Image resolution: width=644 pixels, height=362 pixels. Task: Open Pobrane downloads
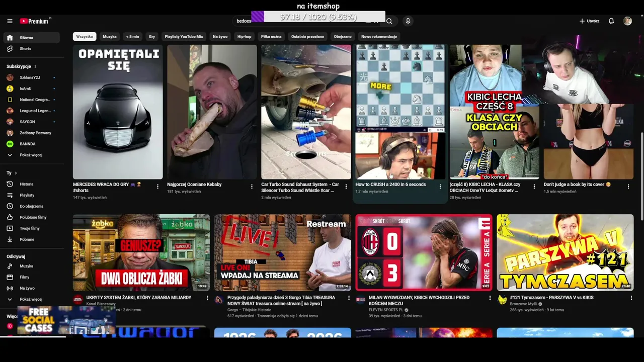click(32, 239)
